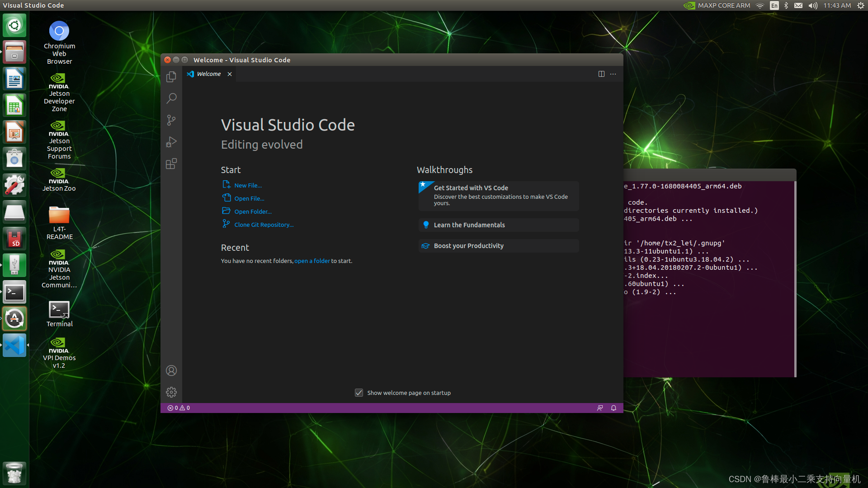This screenshot has width=868, height=488.
Task: Select the Boost your Productivity walkthrough
Action: (468, 245)
